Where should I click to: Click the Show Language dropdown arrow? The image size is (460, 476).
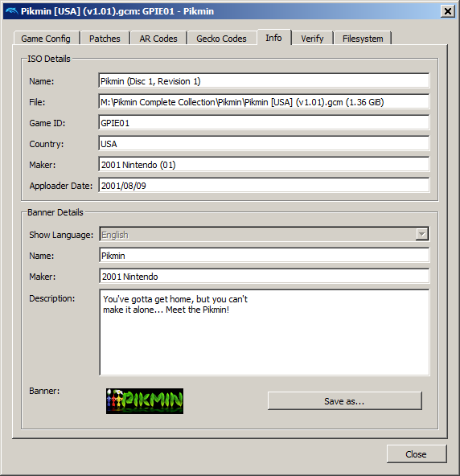point(421,234)
